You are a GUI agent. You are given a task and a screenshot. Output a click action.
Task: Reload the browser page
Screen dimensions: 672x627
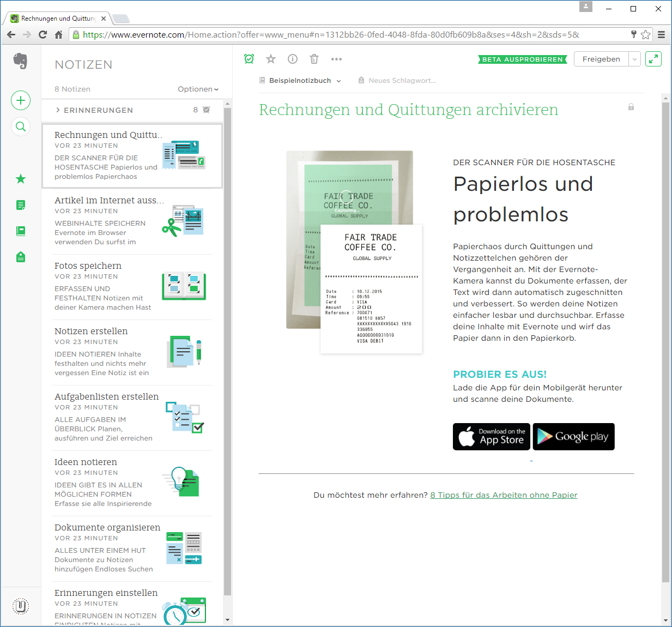point(43,35)
